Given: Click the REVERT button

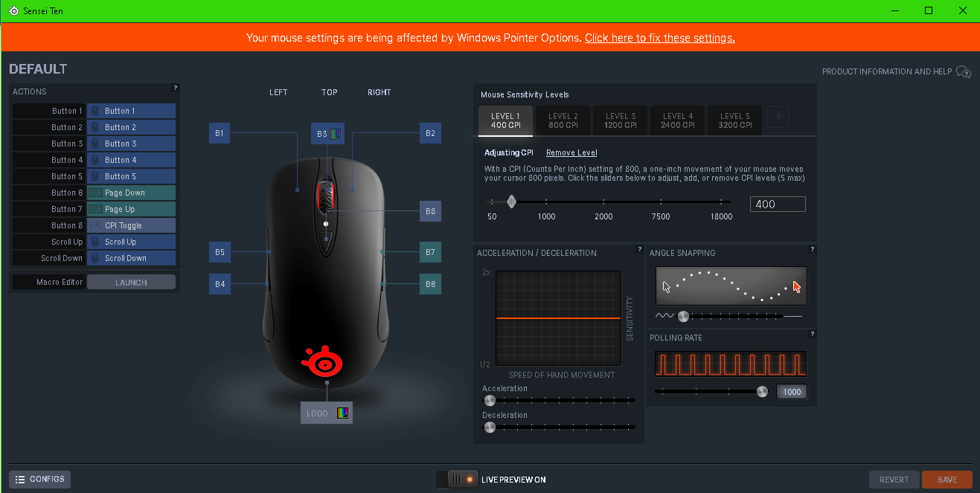Looking at the screenshot, I should click(894, 480).
